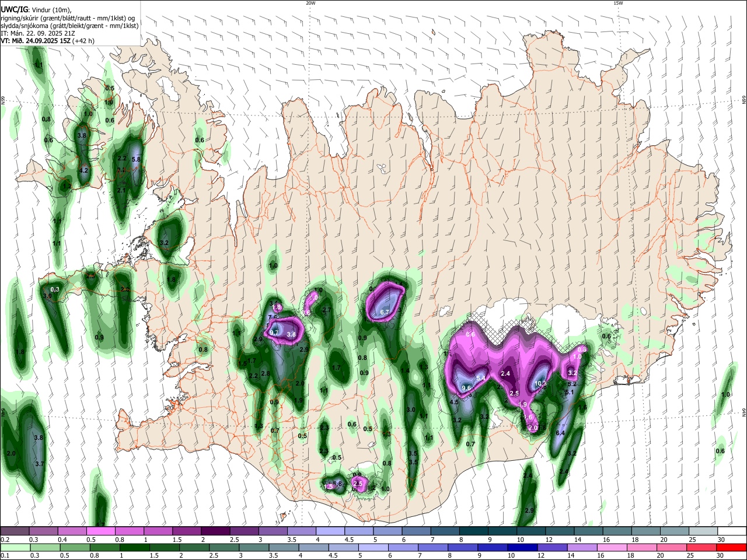
Task: Click the 5.2 precipitation value
Action: (573, 384)
